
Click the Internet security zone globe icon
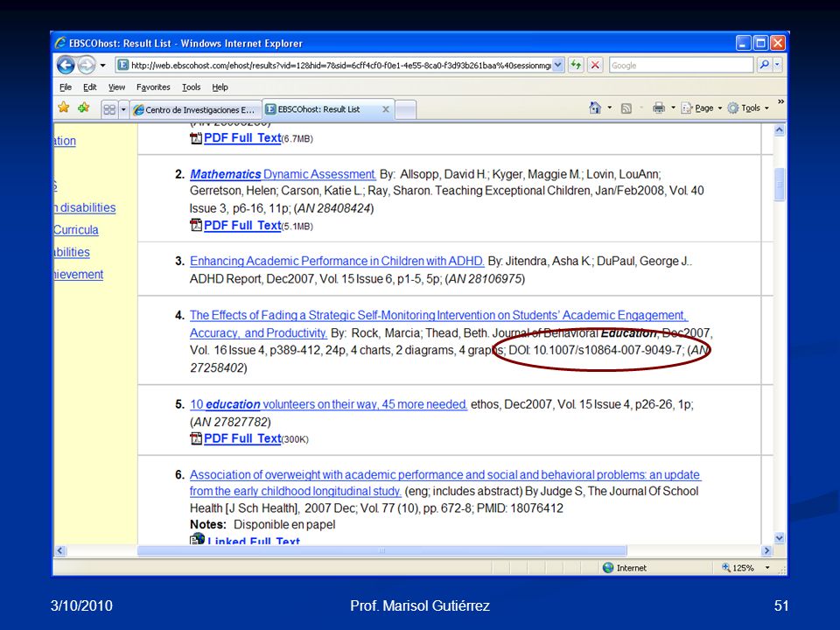coord(608,568)
